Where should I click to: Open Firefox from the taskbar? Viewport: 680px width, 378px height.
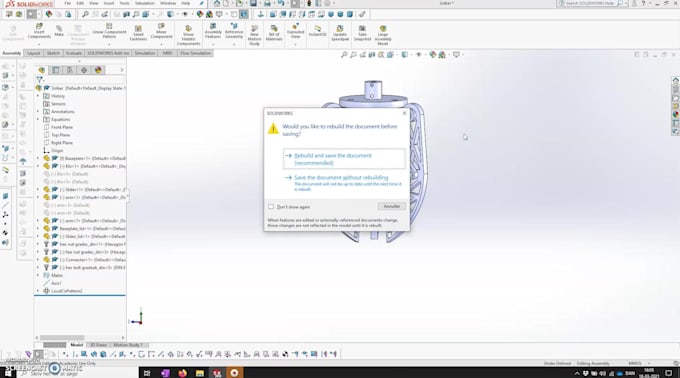click(x=182, y=373)
